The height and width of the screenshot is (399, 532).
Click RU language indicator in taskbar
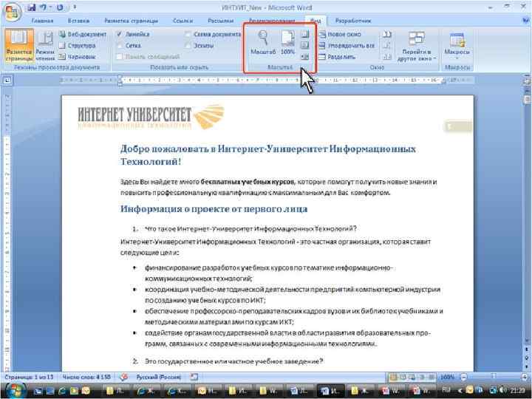[x=446, y=391]
